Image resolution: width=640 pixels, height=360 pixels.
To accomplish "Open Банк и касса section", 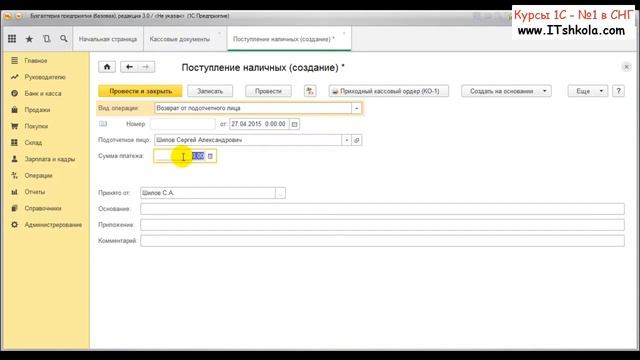I will pos(43,93).
